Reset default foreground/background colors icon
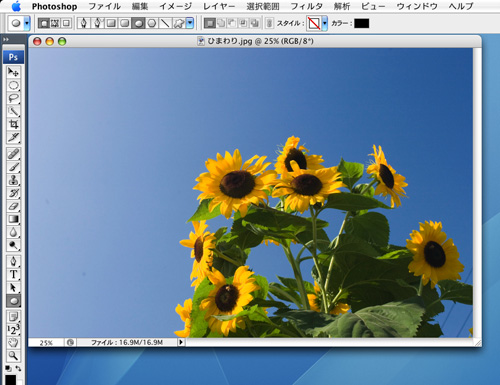500x385 pixels. (8, 368)
